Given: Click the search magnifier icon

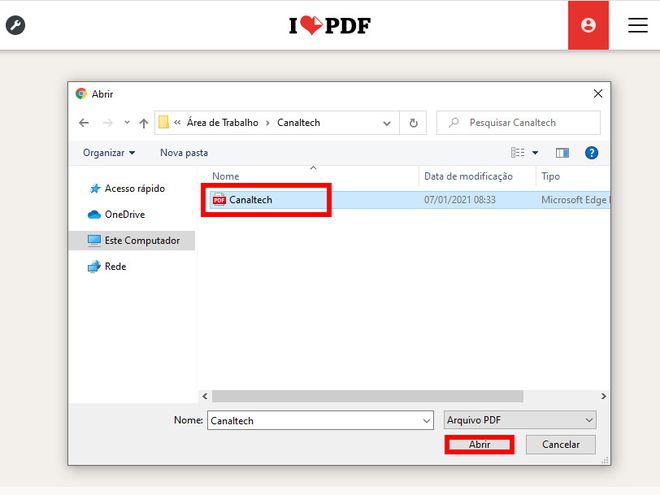Looking at the screenshot, I should coord(453,122).
